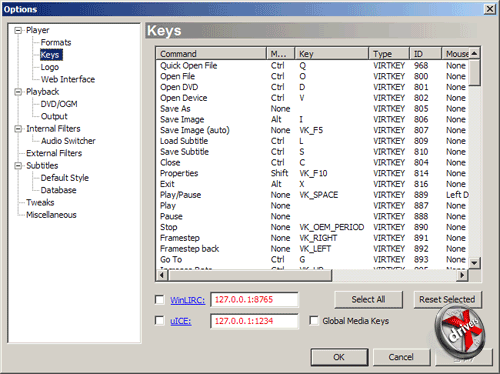Select the Play/Pause command row

pyautogui.click(x=313, y=195)
